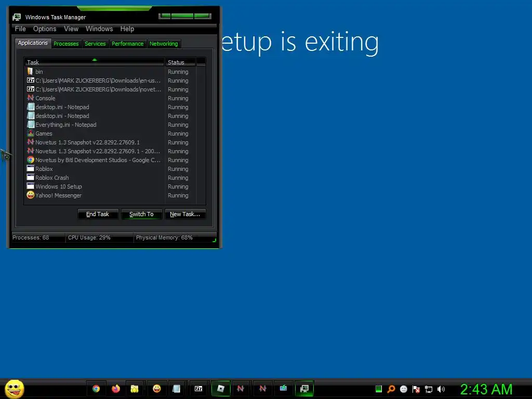Click the Windows Task Manager title bar text
532x399 pixels.
(x=56, y=17)
